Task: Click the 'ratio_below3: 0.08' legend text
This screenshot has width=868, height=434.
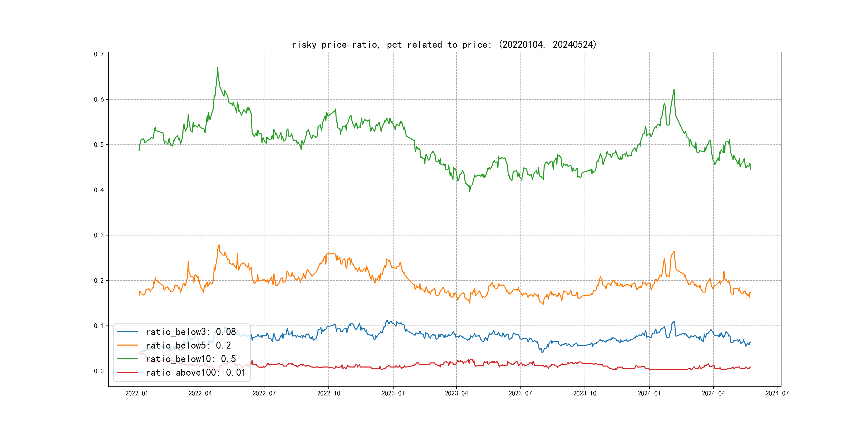Action: [x=191, y=332]
